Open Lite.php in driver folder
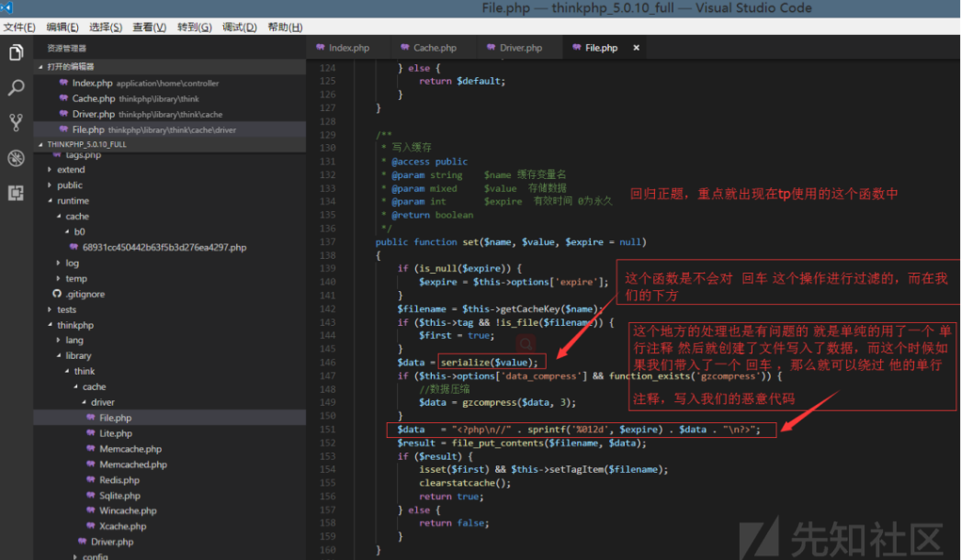 tap(115, 433)
